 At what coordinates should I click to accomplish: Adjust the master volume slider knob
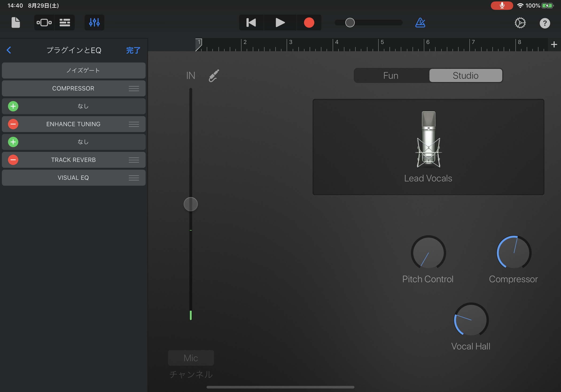coord(350,23)
